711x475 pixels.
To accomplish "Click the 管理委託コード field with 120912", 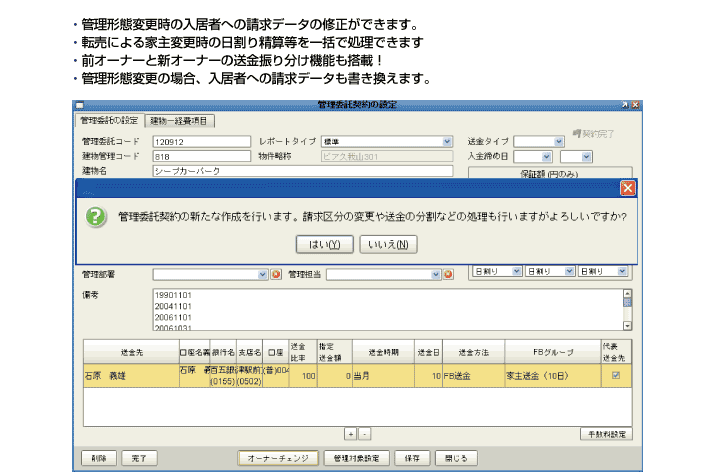I will [201, 142].
